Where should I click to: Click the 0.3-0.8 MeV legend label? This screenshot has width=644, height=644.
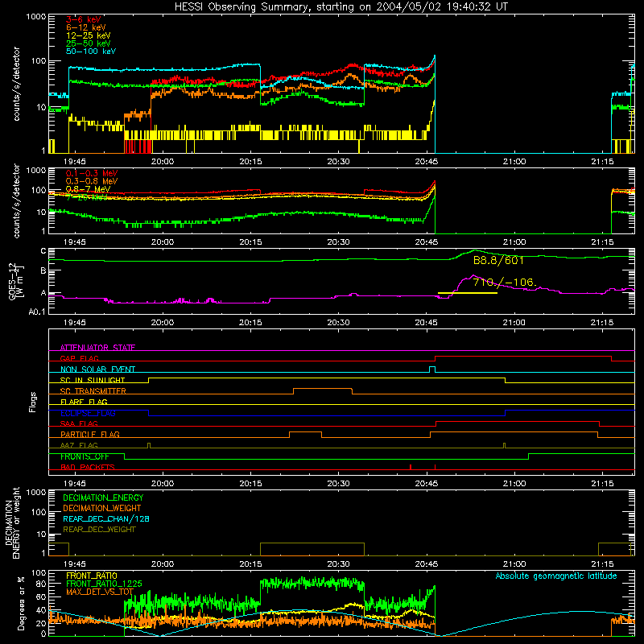[92, 181]
